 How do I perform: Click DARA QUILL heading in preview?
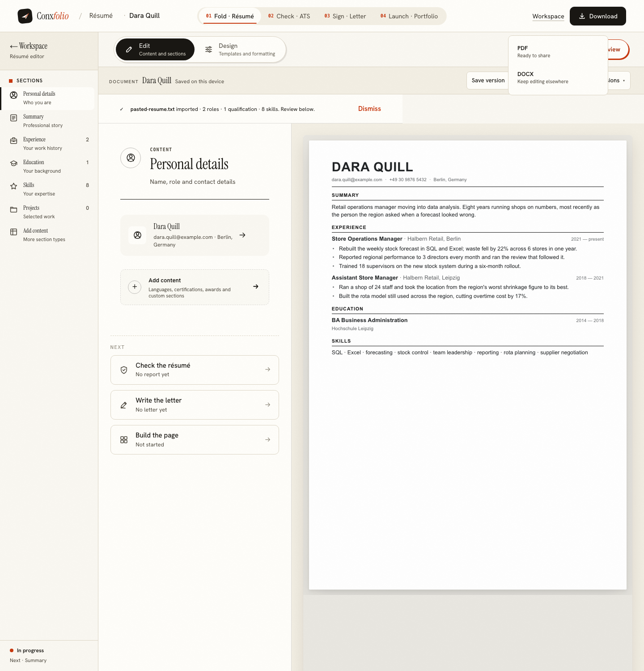[x=372, y=167]
